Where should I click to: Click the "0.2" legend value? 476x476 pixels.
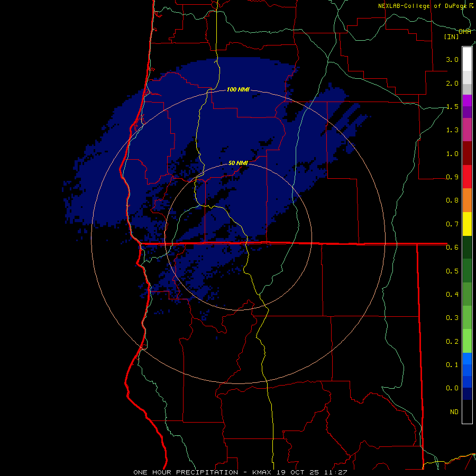(452, 341)
